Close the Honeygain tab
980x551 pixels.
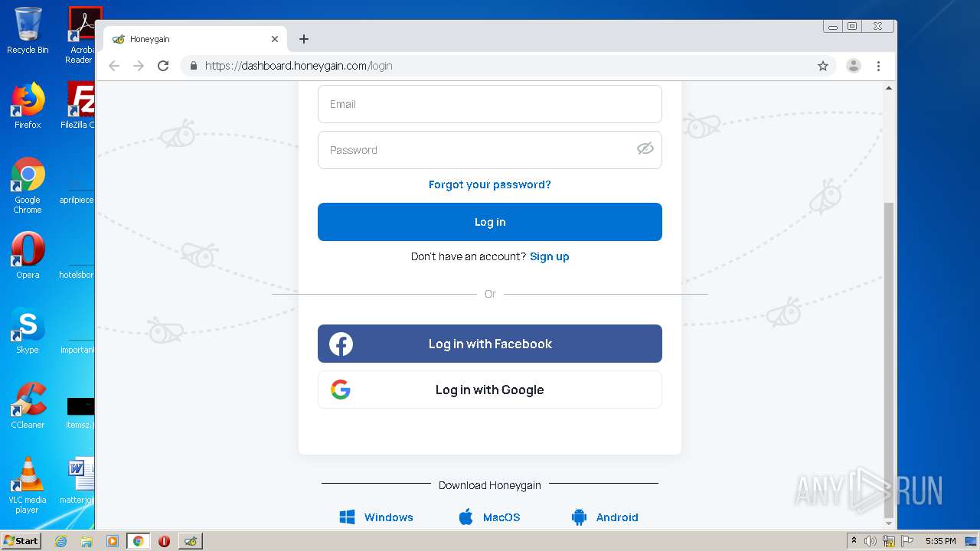pos(275,39)
